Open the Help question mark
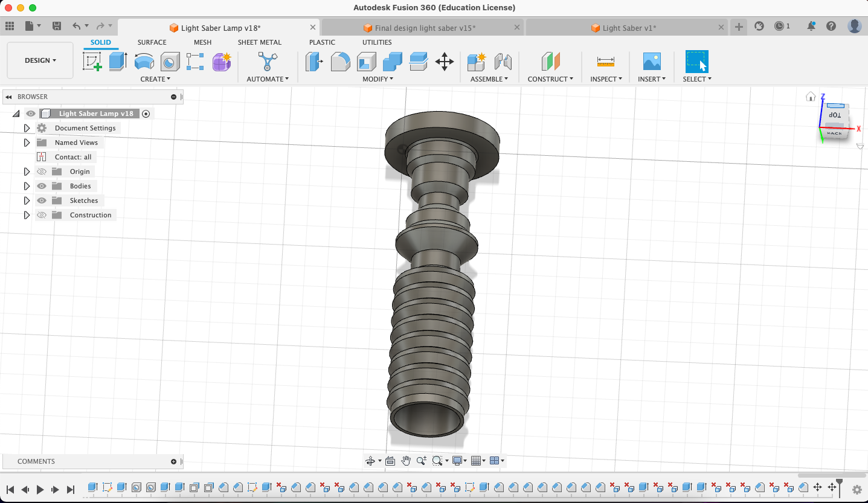This screenshot has width=868, height=503. point(831,26)
